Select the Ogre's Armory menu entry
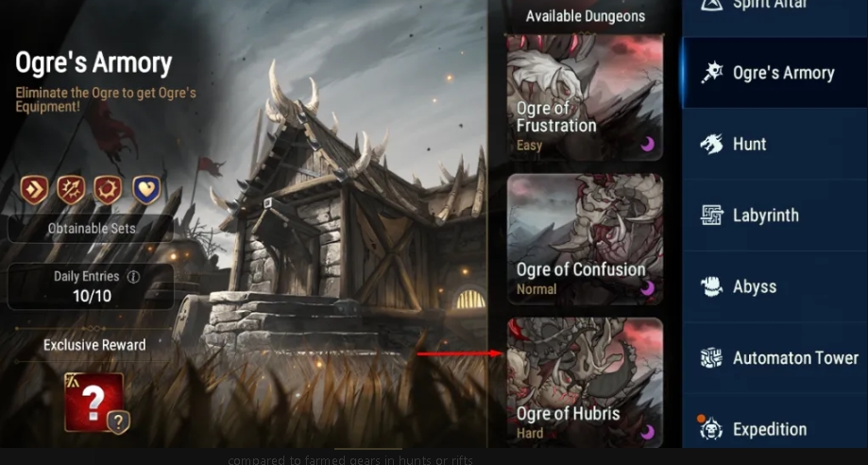868x465 pixels. click(x=775, y=73)
